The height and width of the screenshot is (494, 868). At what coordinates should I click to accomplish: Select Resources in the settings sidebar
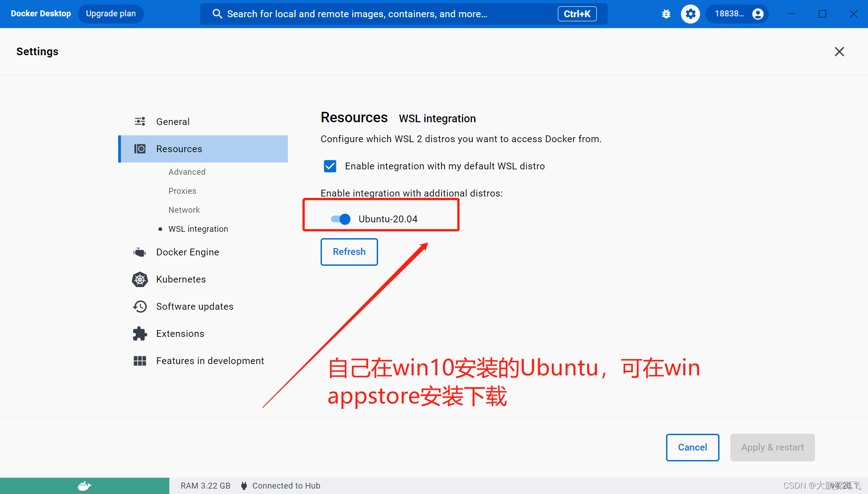[203, 149]
